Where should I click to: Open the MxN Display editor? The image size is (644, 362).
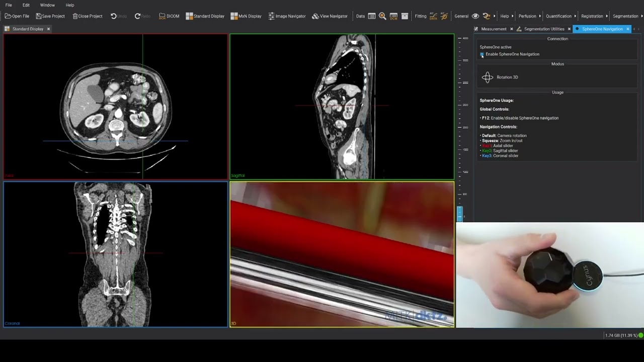(246, 16)
